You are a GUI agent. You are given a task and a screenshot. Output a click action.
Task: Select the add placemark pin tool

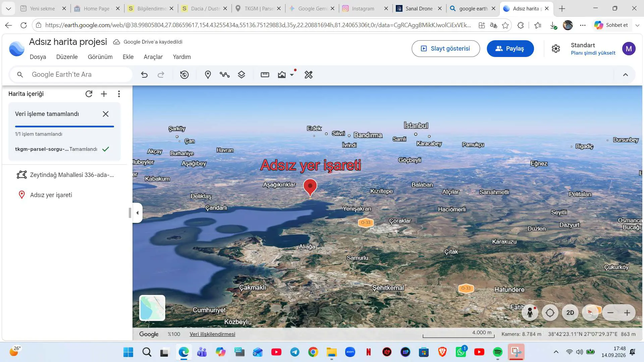208,75
